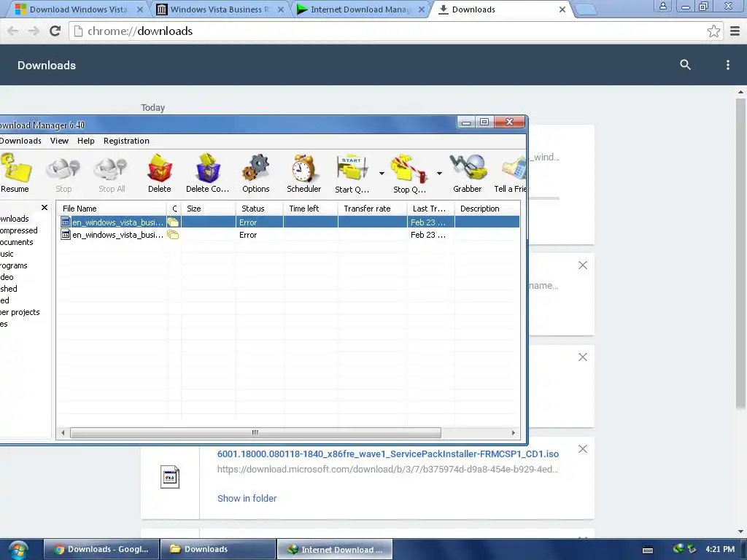Switch to Windows Vista Business tab
This screenshot has height=560, width=747.
click(219, 9)
